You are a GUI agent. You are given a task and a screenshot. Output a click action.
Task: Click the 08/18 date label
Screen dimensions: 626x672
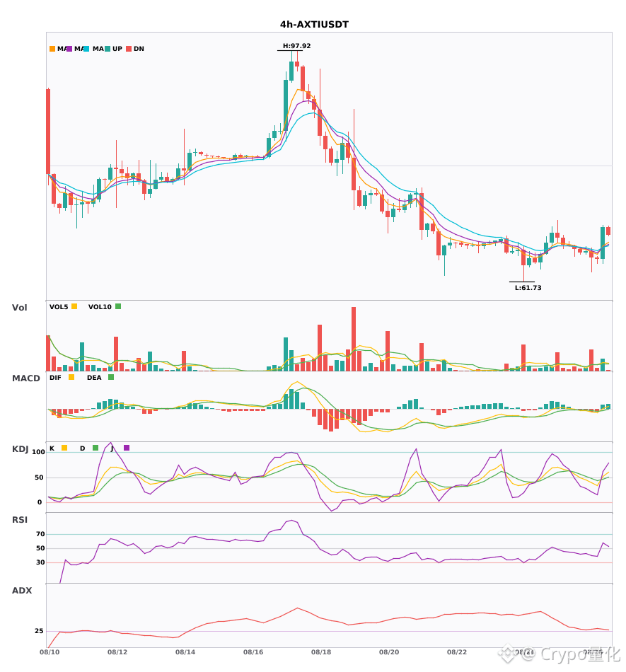(321, 652)
